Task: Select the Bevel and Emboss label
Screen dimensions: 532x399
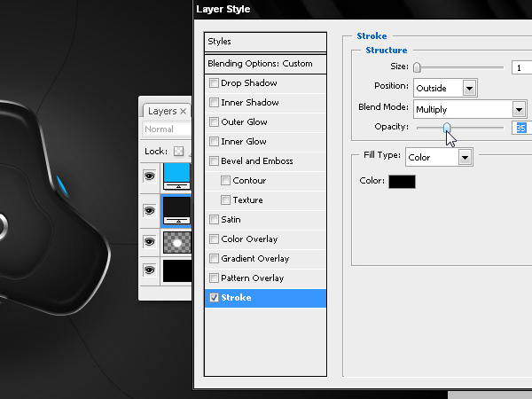Action: click(x=257, y=160)
